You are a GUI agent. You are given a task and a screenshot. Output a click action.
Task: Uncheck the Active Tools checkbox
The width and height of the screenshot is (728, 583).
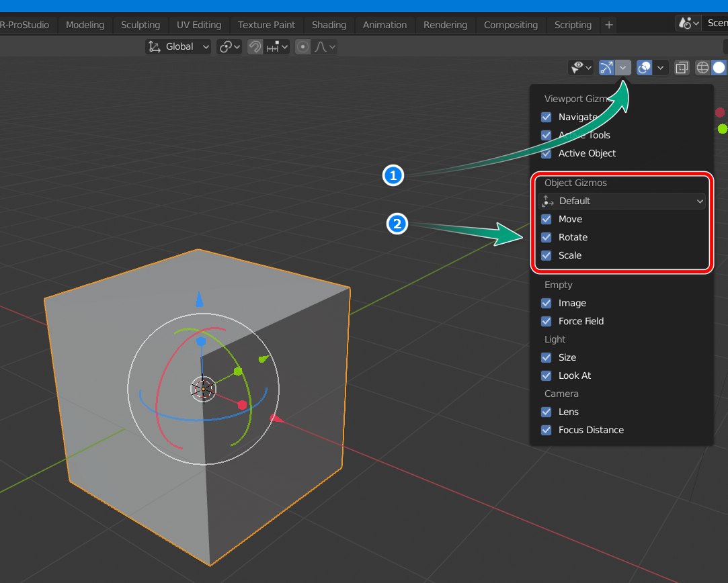click(546, 135)
